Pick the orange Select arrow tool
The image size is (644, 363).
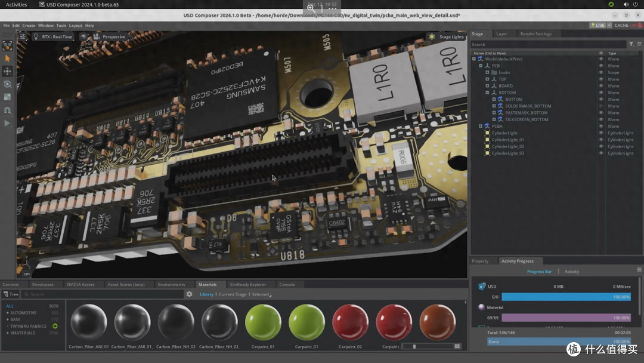pos(7,59)
